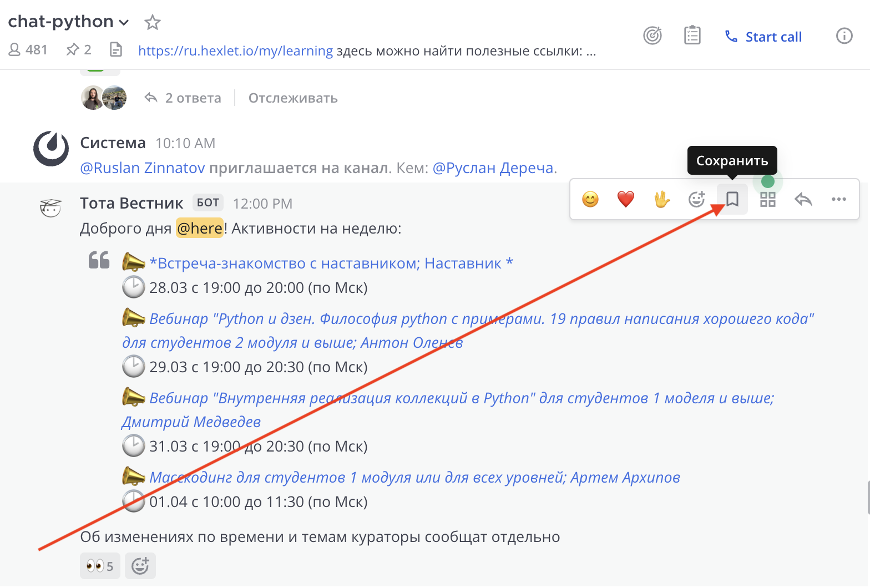Open the hexlet.io learning link in header
This screenshot has width=870, height=588.
[x=235, y=51]
